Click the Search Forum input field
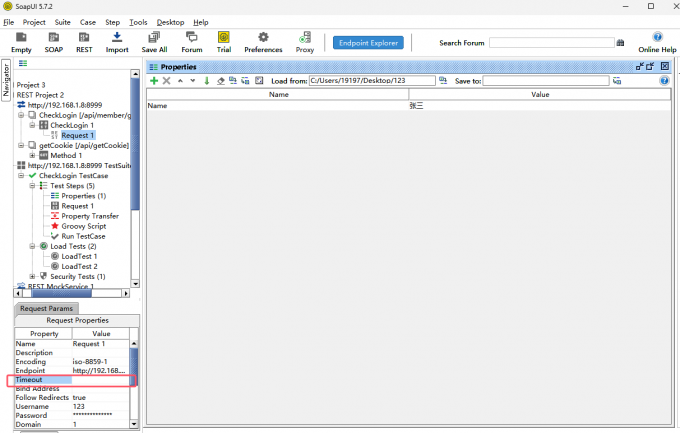 pyautogui.click(x=552, y=43)
